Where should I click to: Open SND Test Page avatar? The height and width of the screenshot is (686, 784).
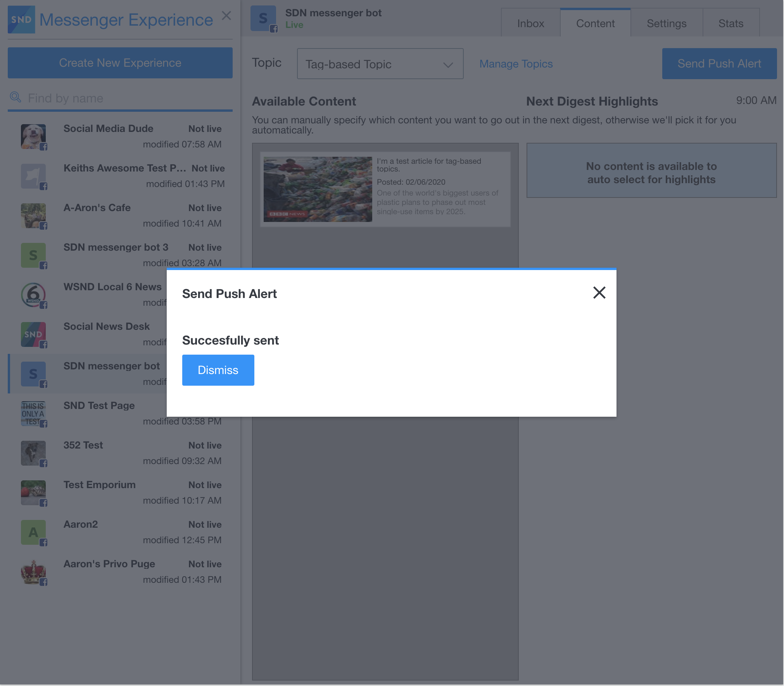click(x=33, y=414)
